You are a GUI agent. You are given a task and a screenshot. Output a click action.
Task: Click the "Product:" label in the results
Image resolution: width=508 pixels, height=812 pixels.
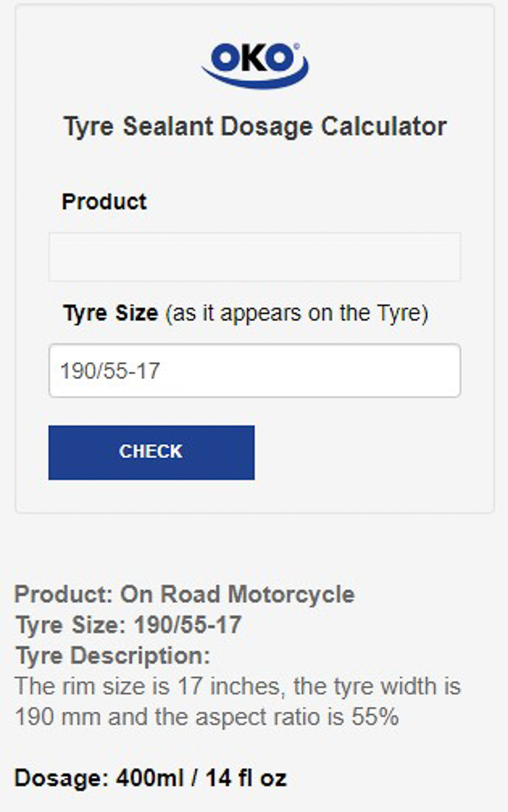coord(64,595)
